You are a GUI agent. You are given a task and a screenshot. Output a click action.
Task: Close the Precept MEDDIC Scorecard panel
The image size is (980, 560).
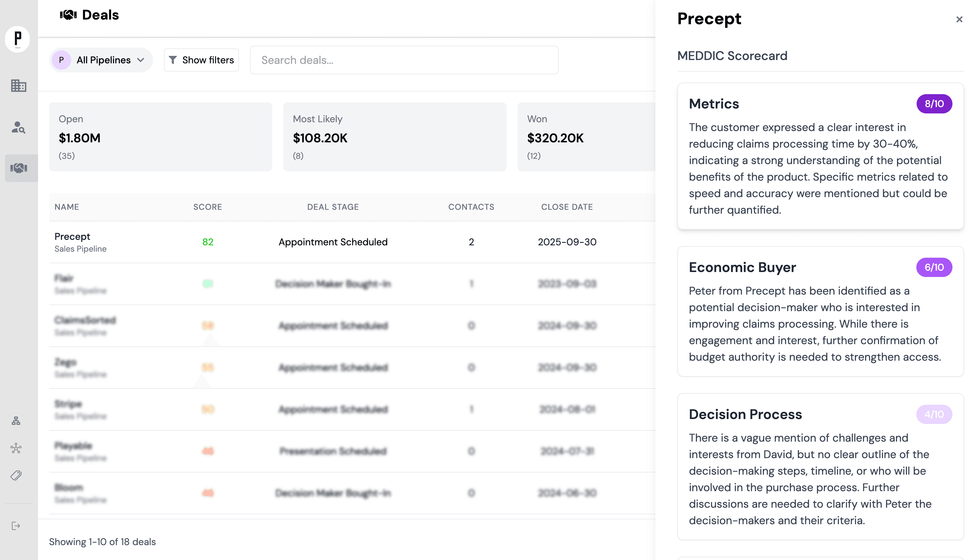coord(959,19)
